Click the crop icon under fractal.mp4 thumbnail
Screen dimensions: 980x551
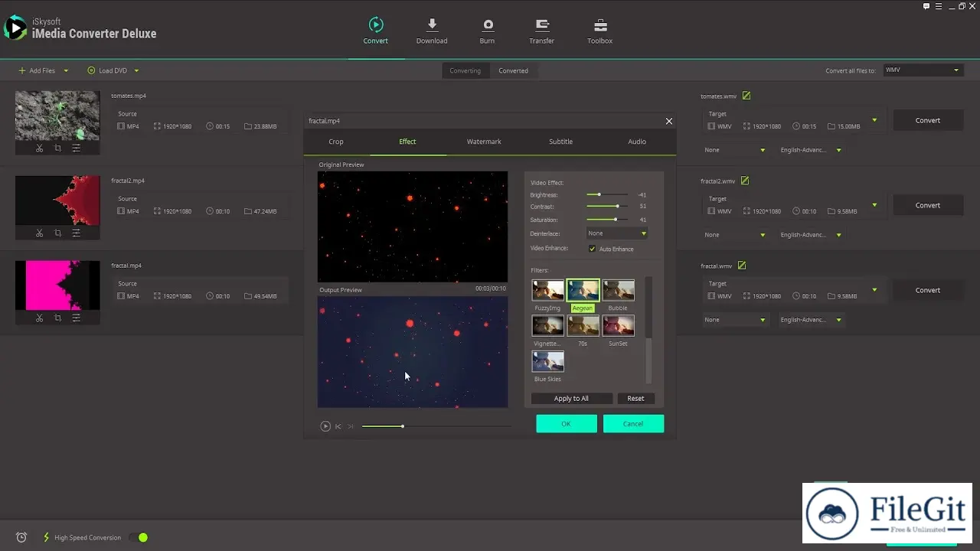click(x=57, y=318)
